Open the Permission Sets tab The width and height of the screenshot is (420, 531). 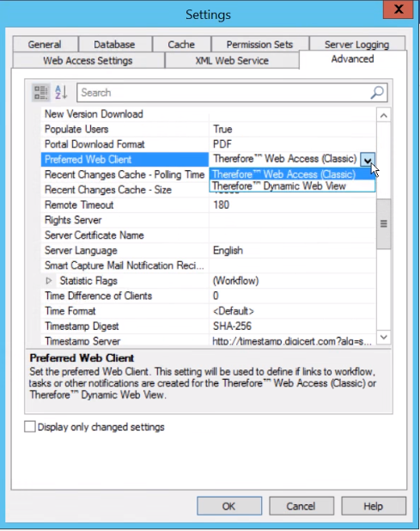[x=259, y=45]
